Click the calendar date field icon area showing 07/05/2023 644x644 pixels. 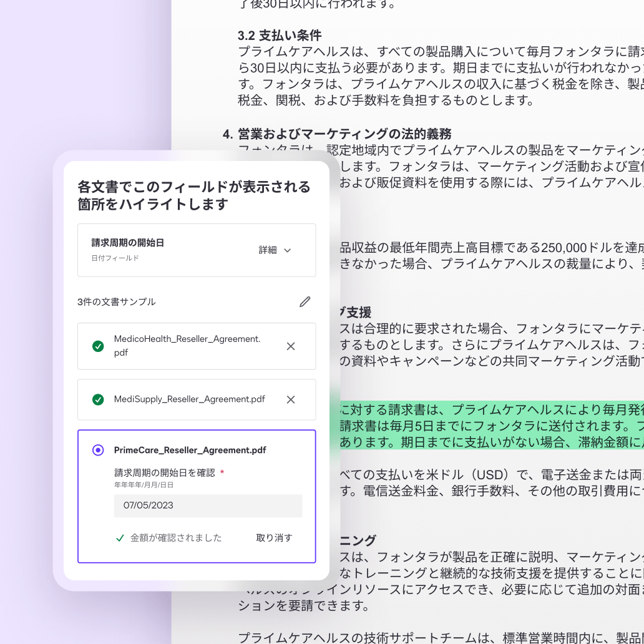[208, 505]
